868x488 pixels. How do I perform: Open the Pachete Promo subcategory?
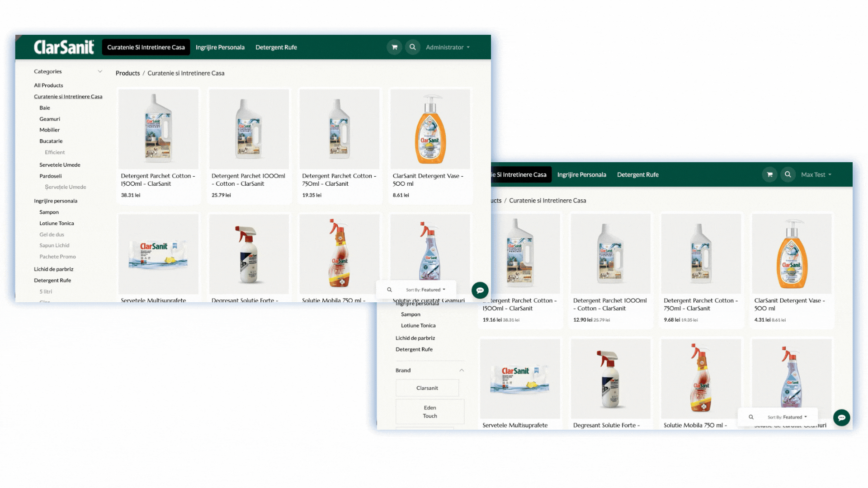click(57, 257)
